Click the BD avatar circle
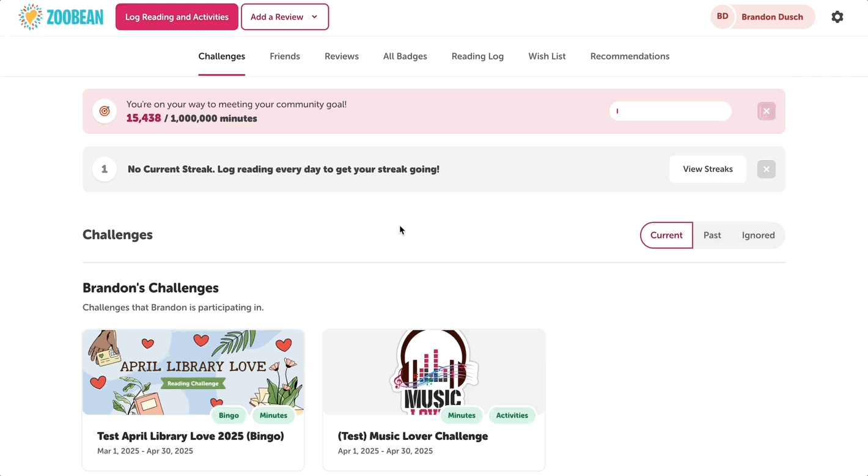The image size is (868, 476). coord(722,17)
